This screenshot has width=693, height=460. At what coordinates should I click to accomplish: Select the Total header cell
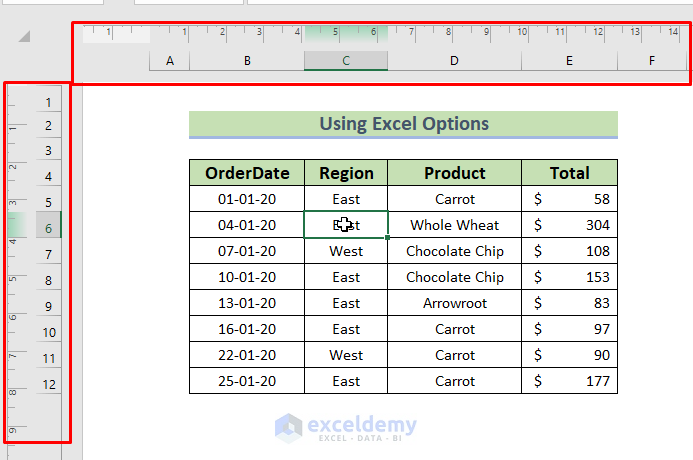(569, 173)
